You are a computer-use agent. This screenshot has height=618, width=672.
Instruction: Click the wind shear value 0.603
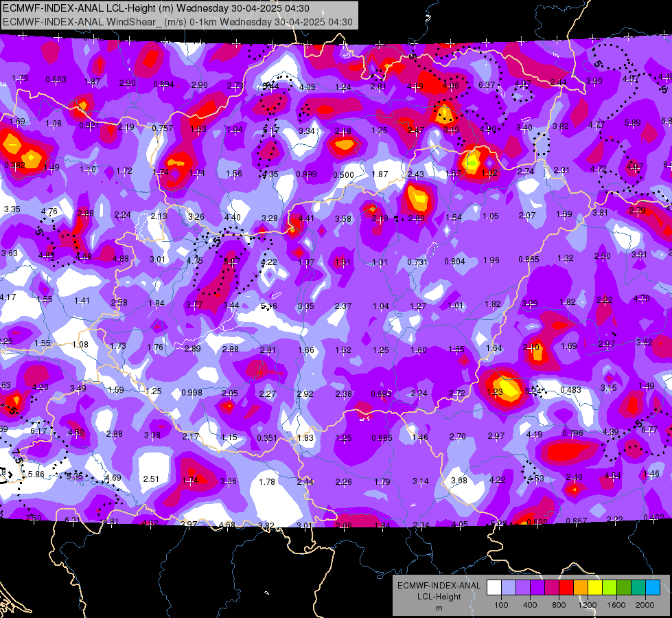click(56, 80)
